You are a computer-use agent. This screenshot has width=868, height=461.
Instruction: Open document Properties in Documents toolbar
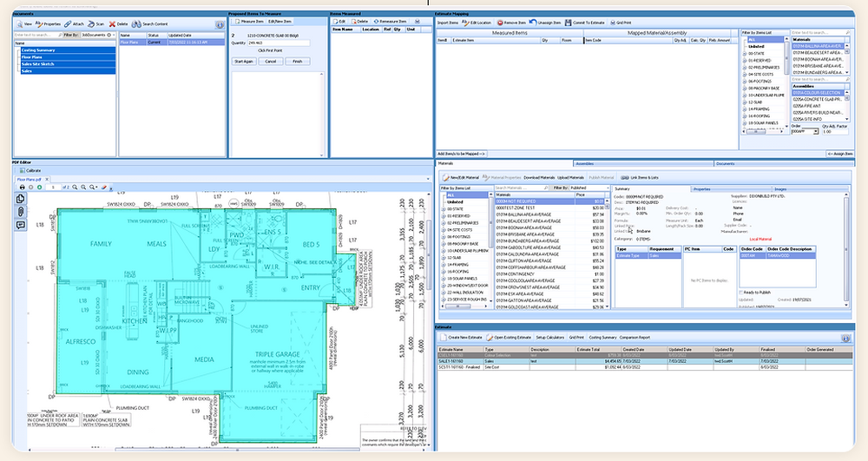point(48,24)
